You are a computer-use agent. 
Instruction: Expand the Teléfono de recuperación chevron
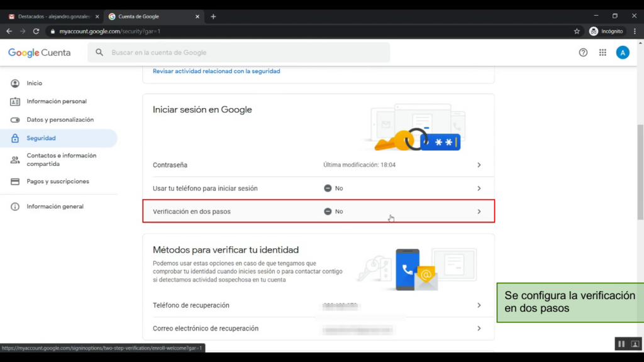[479, 305]
